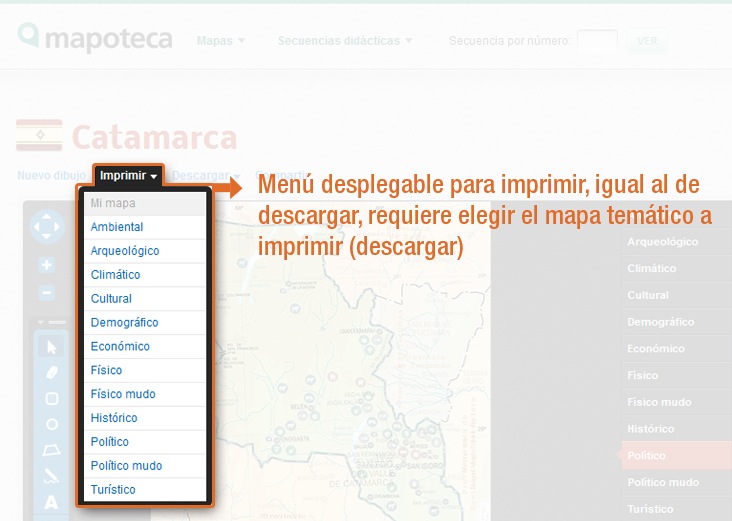Select Político mudo in dark map-type panel

[677, 482]
